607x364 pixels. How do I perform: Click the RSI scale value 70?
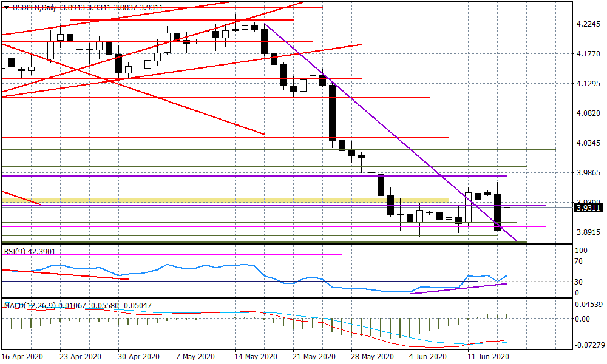578,262
